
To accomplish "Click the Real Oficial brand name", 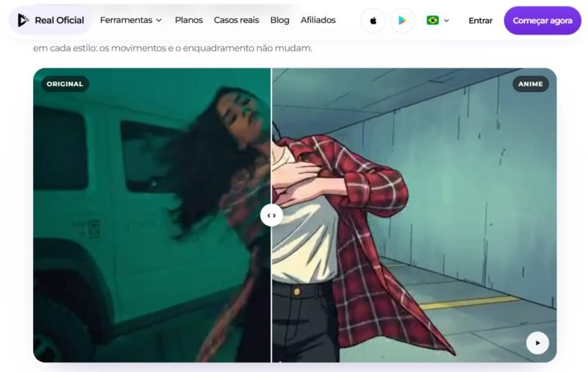I will coord(60,21).
